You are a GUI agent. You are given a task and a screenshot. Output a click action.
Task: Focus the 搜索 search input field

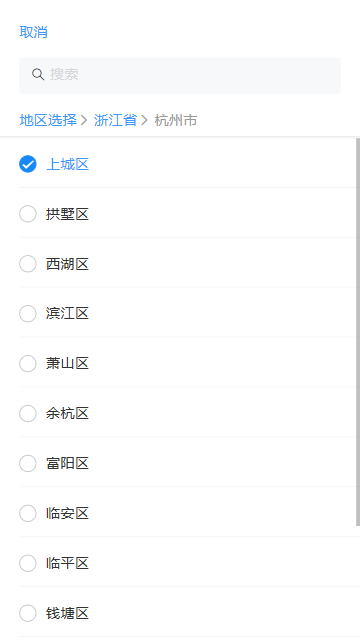tap(180, 76)
